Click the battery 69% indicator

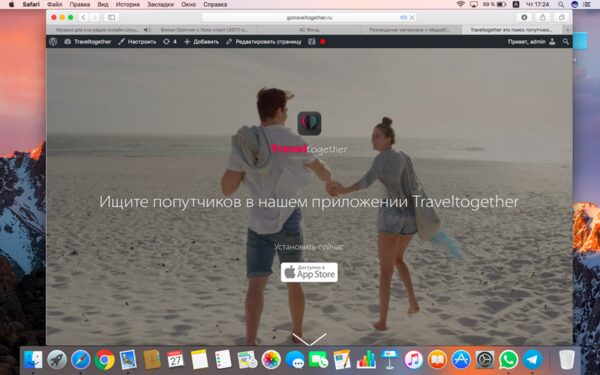(494, 5)
